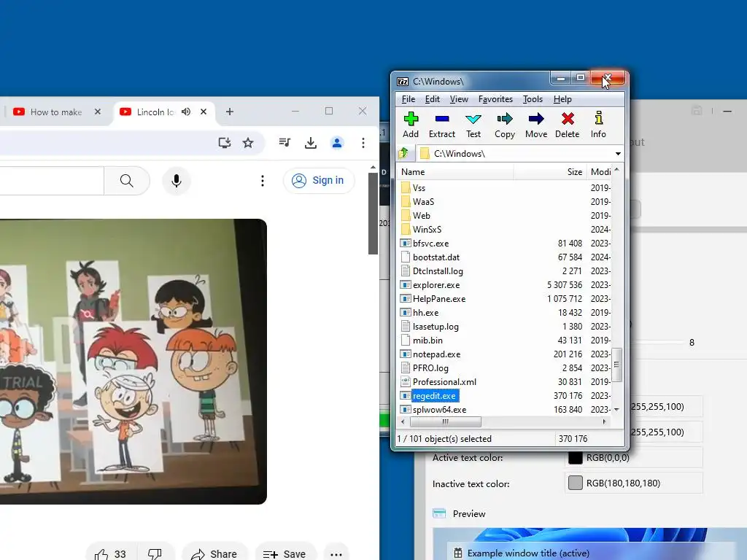Run Test from 7-Zip toolbar
Screen dimensions: 747x560
(473, 125)
